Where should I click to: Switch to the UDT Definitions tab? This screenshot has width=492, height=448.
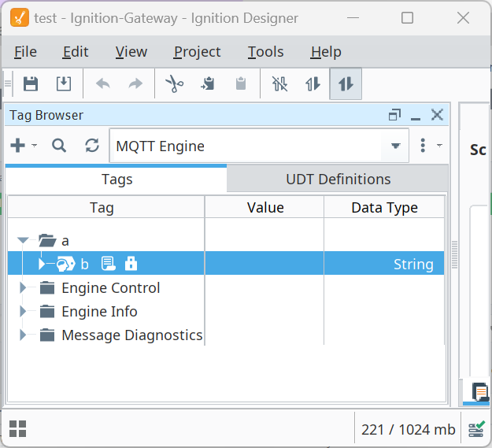coord(338,180)
